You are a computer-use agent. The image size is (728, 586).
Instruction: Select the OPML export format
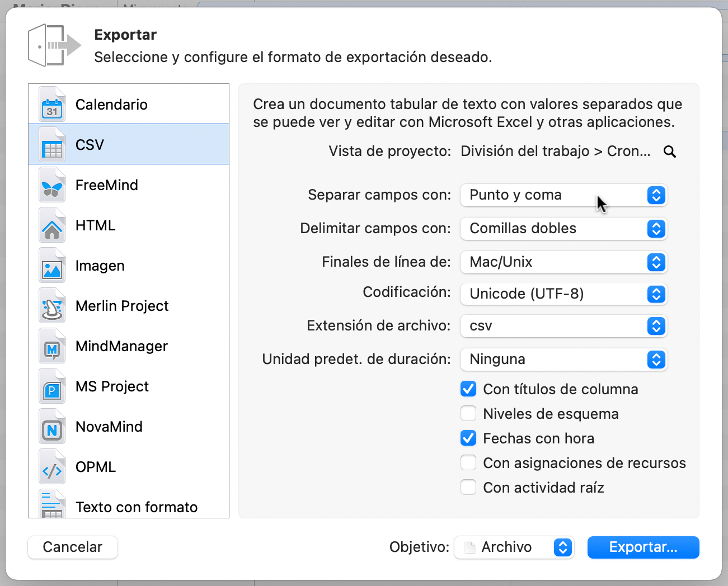click(x=51, y=467)
